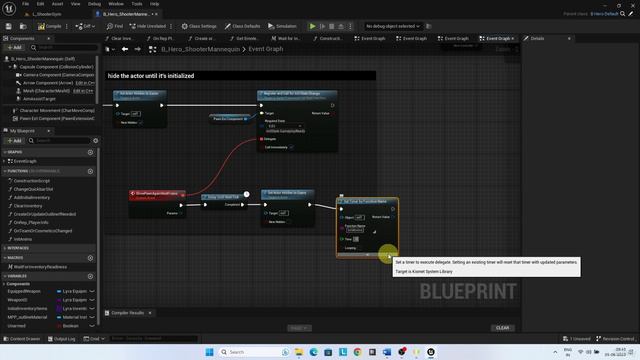
Task: Open Class Defaults
Action: coord(242,26)
